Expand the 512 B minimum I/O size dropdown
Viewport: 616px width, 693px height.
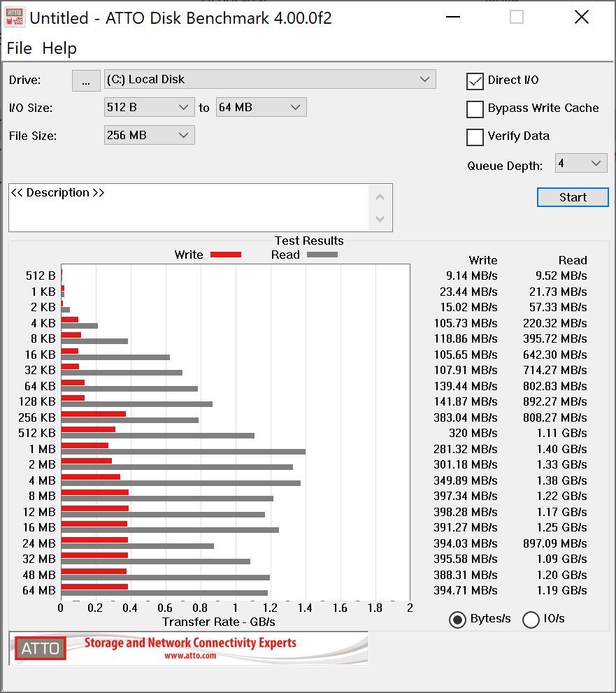[149, 108]
